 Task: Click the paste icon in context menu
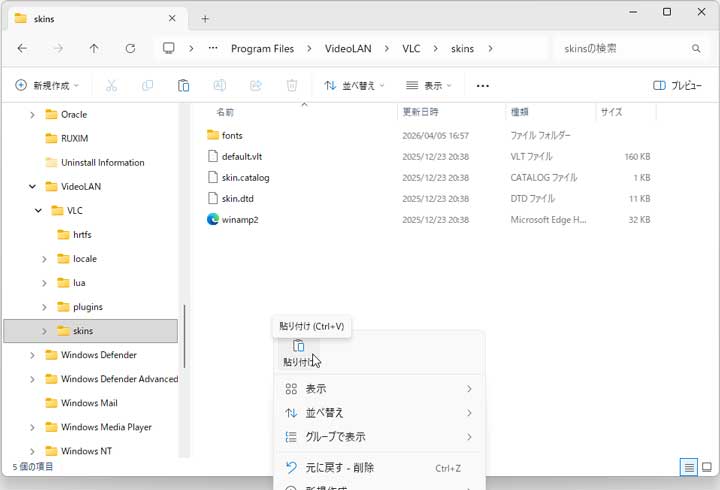(x=298, y=345)
